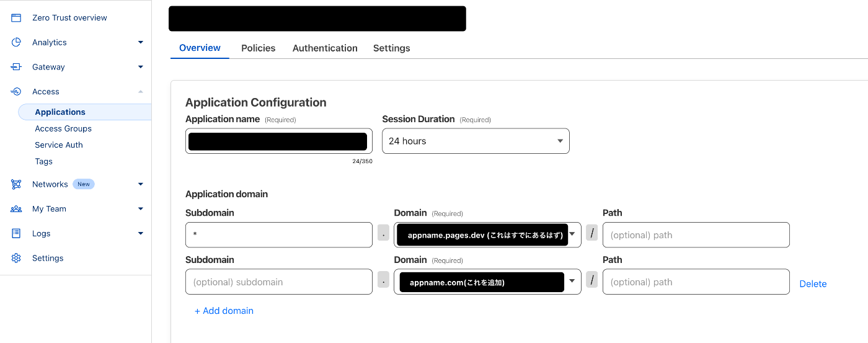Click the My Team people icon

(16, 209)
